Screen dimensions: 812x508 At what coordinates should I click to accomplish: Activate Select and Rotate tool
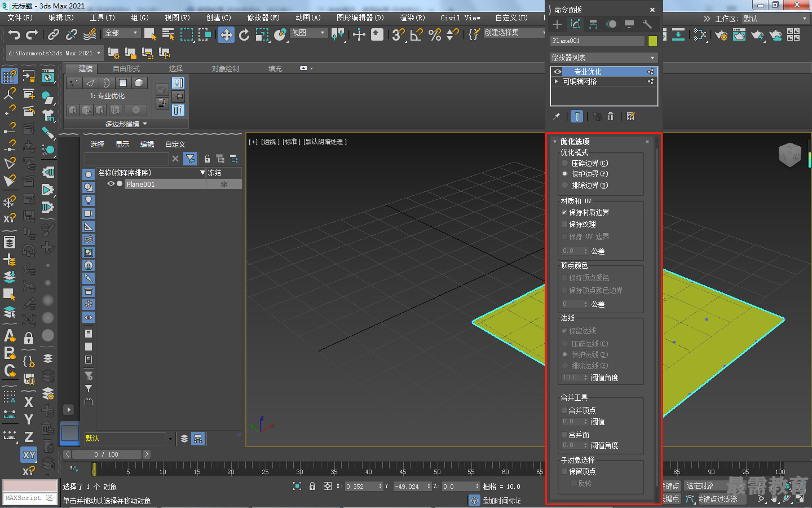pyautogui.click(x=244, y=34)
